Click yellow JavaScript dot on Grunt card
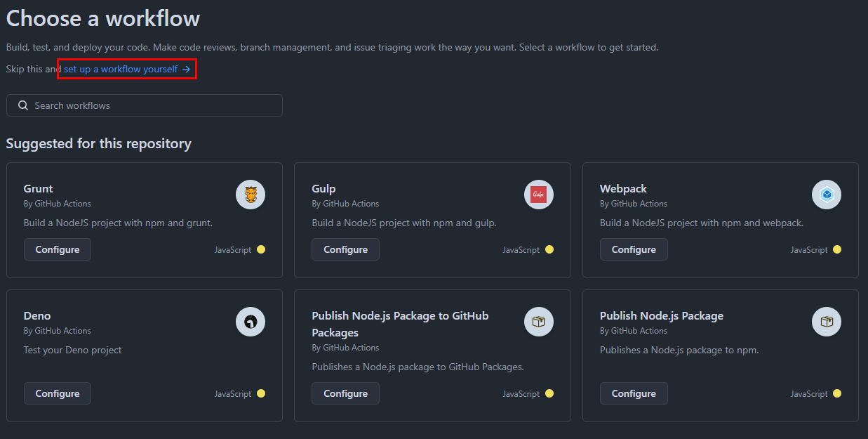The width and height of the screenshot is (868, 439). coord(261,249)
